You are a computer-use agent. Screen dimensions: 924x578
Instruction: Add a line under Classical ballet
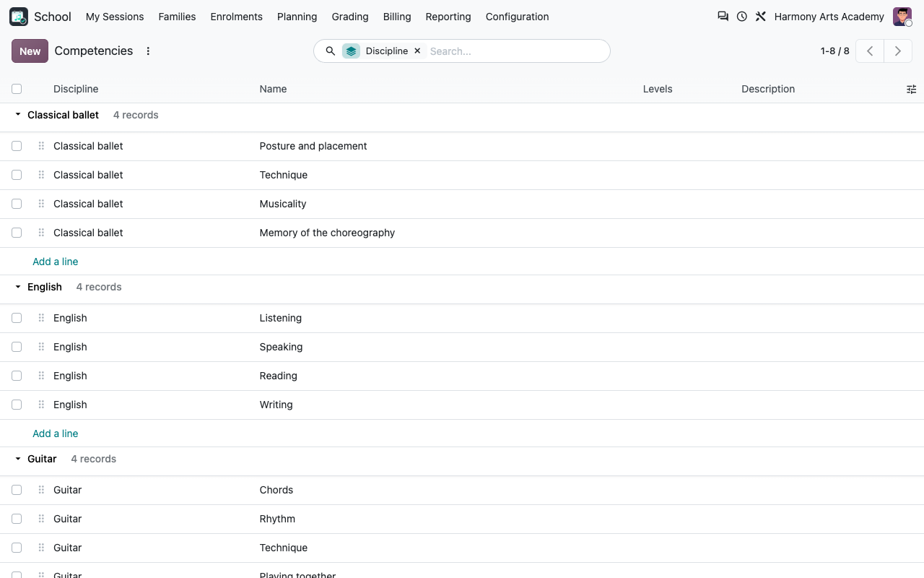[x=56, y=262]
